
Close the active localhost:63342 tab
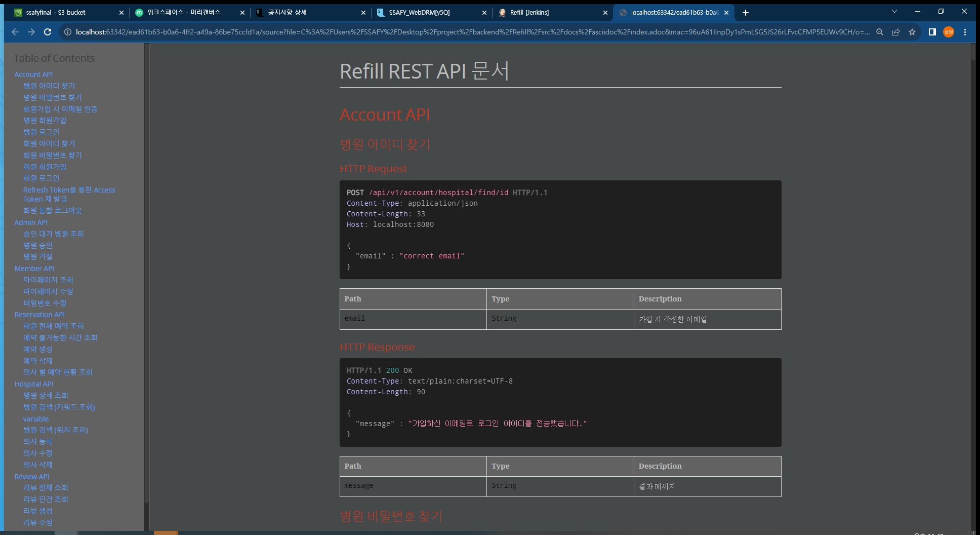click(x=726, y=13)
